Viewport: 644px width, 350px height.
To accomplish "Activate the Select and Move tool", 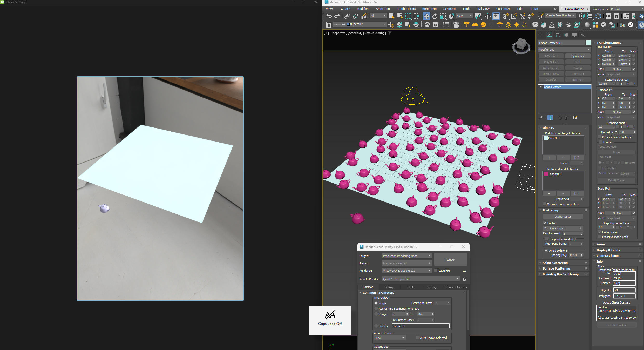I will (x=426, y=16).
